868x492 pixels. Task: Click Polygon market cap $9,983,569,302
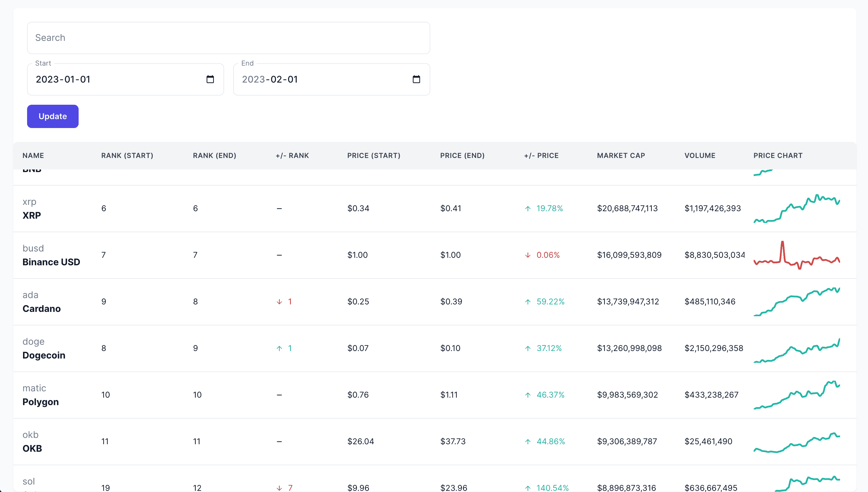pyautogui.click(x=627, y=395)
